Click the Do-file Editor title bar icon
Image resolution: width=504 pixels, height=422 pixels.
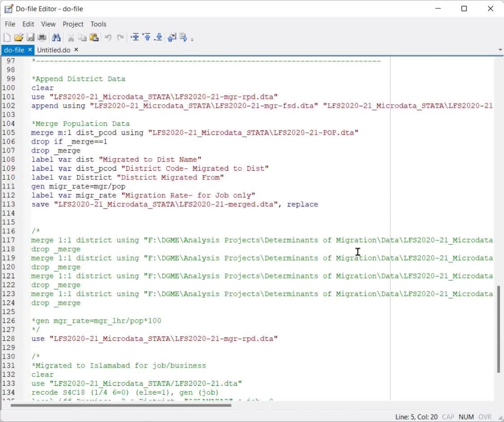coord(9,9)
